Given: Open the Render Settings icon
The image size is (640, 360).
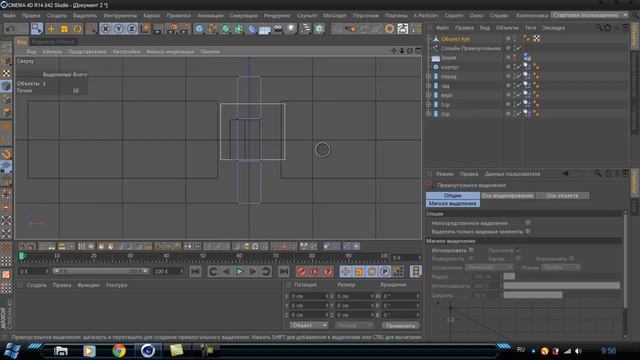Looking at the screenshot, I should pos(185,29).
